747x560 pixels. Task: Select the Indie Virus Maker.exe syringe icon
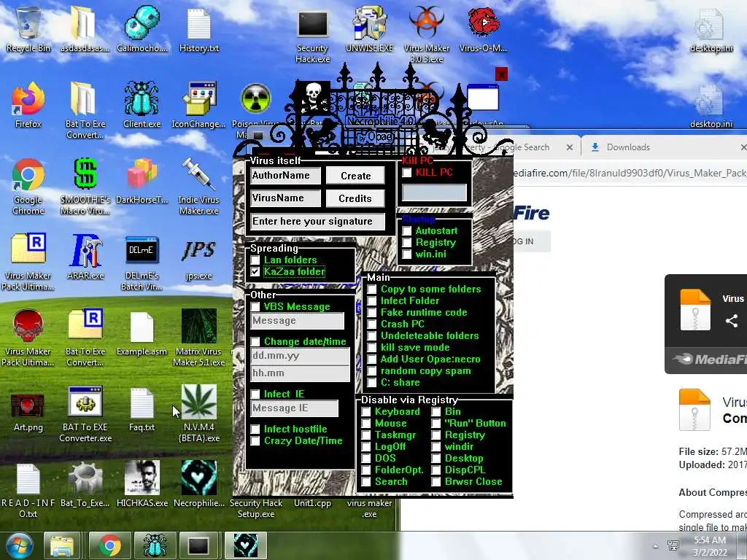coord(198,187)
